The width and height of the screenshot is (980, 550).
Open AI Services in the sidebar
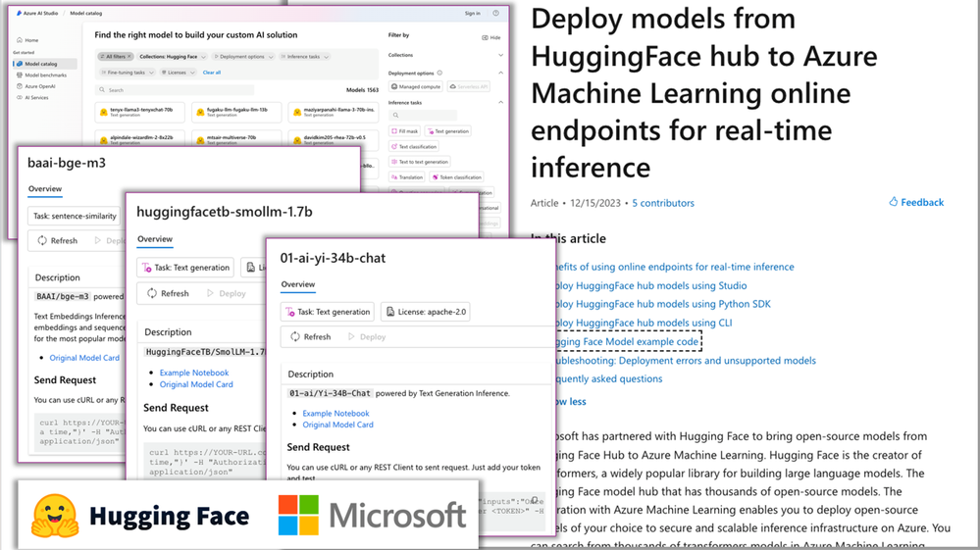point(31,97)
